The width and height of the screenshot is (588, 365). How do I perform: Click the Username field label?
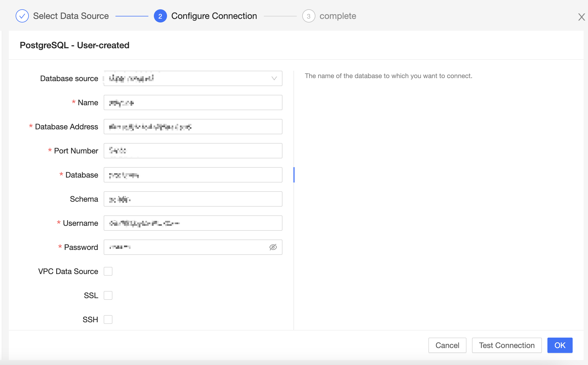[81, 223]
